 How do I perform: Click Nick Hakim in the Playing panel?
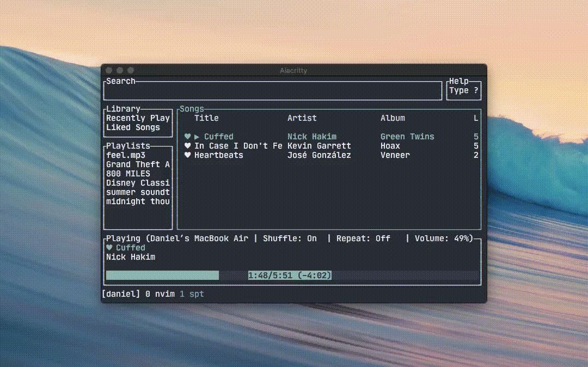[x=131, y=257]
